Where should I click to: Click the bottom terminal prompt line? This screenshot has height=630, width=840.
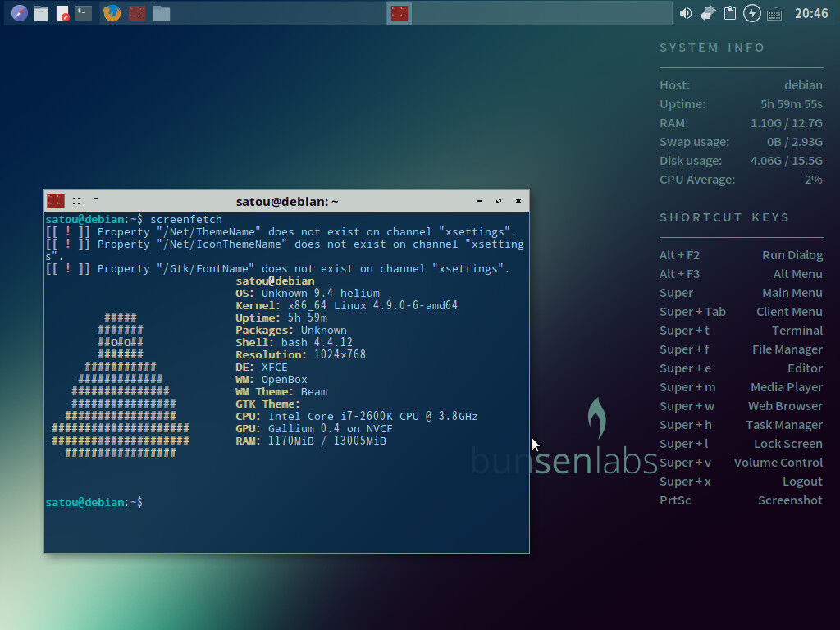(94, 503)
